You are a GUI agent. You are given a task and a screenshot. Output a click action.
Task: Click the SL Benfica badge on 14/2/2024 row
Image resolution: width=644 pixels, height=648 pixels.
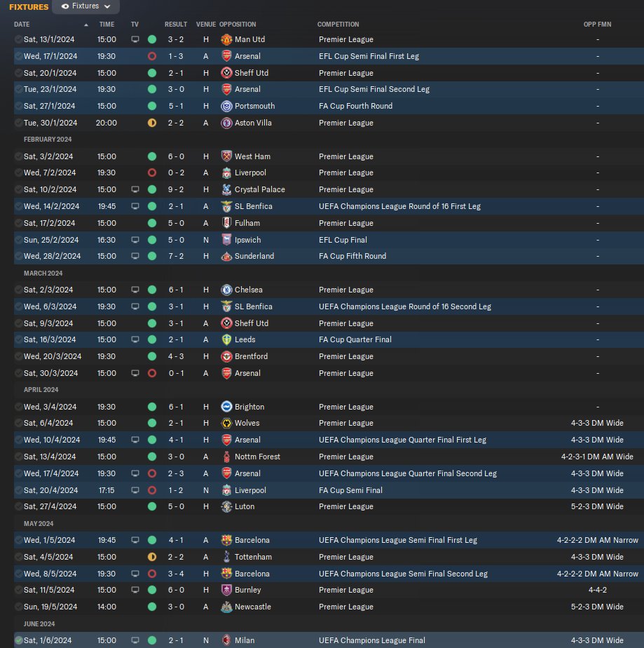[226, 206]
